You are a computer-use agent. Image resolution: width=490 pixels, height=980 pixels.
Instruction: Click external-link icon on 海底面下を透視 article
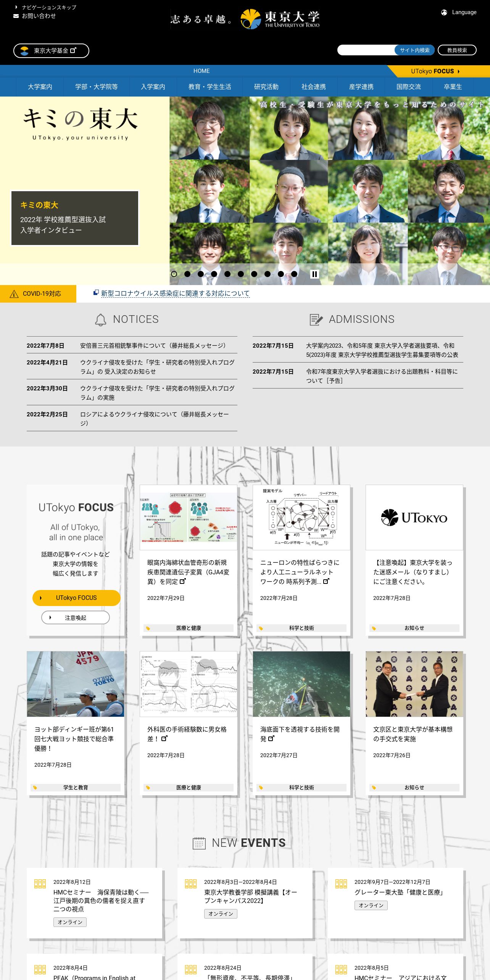[271, 738]
